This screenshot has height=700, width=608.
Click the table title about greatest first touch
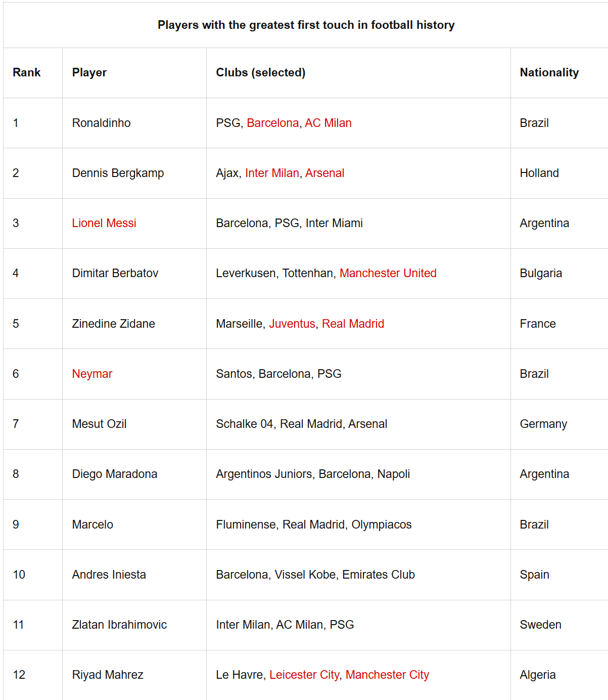pyautogui.click(x=306, y=25)
